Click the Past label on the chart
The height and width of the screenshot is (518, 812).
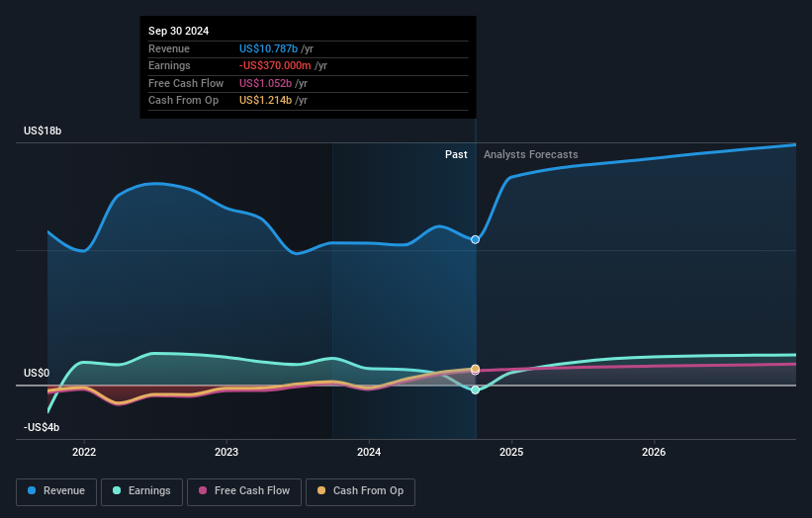456,154
